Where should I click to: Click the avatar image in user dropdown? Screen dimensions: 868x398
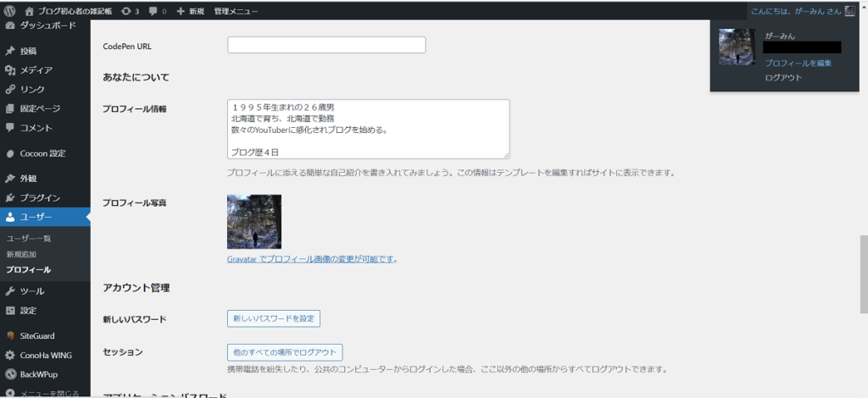point(737,47)
